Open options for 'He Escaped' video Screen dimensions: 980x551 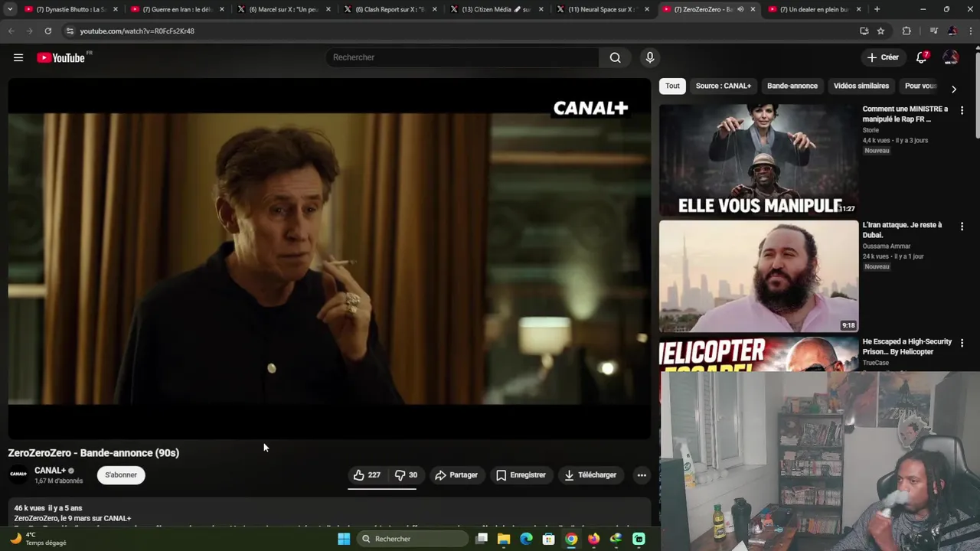click(x=962, y=343)
